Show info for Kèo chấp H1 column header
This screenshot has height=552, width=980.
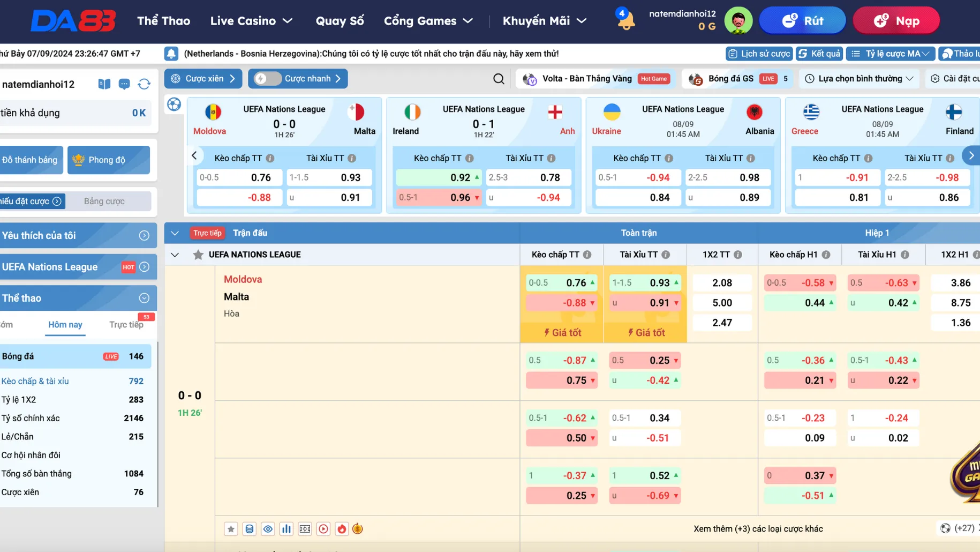pyautogui.click(x=826, y=255)
